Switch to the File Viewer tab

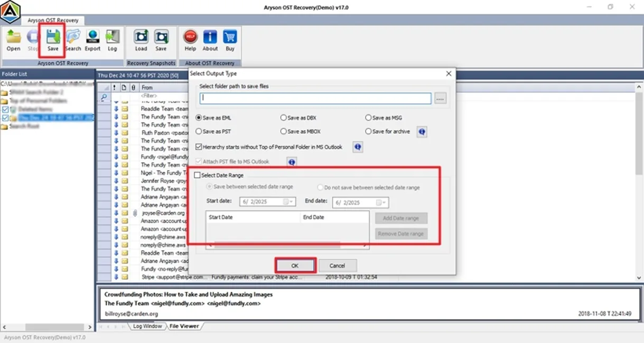click(184, 326)
